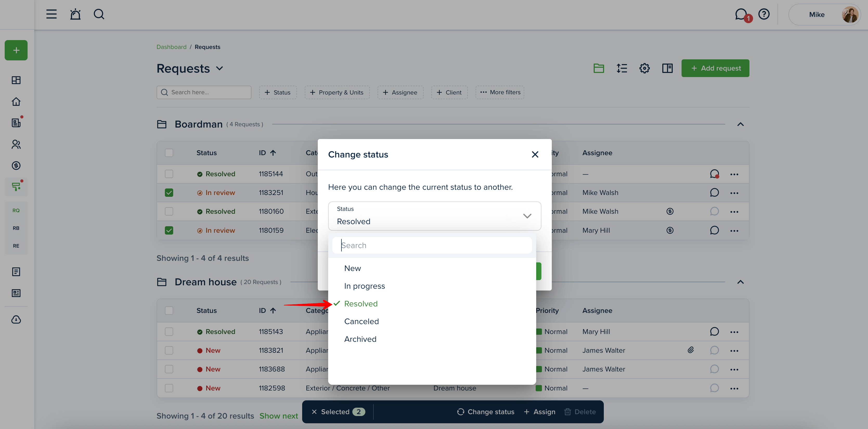868x429 pixels.
Task: Click the Search field in status list
Action: pyautogui.click(x=432, y=245)
